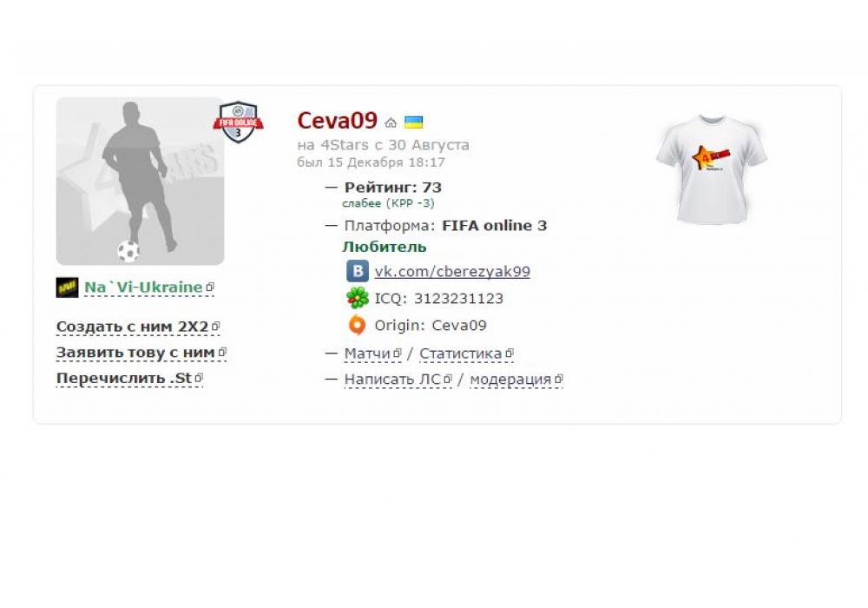Open the Na`Vi-Ukraine team link
868x608 pixels.
[143, 287]
